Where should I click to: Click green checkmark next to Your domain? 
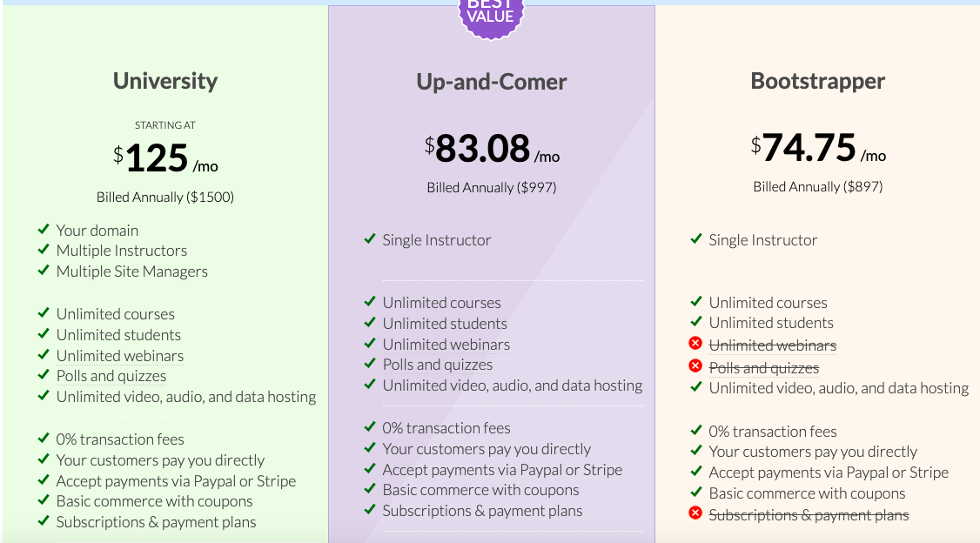click(44, 230)
